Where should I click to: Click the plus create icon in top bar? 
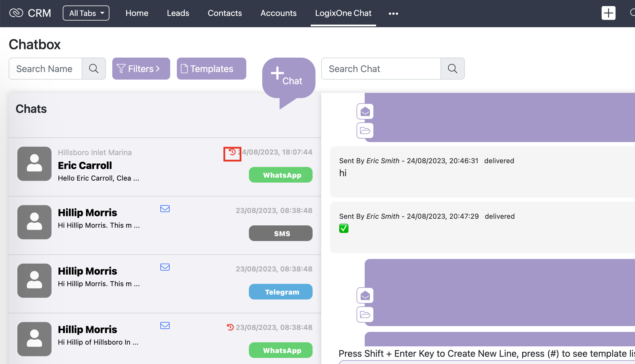pyautogui.click(x=608, y=13)
